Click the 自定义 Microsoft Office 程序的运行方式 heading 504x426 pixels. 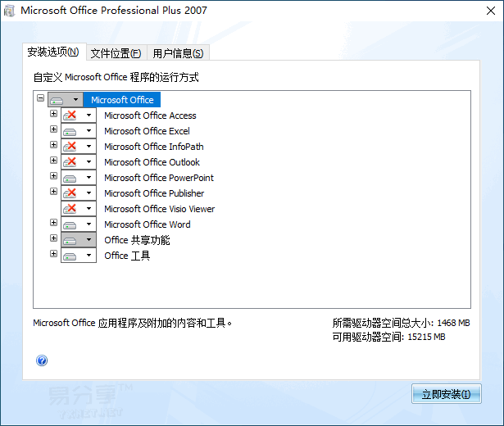coord(116,77)
